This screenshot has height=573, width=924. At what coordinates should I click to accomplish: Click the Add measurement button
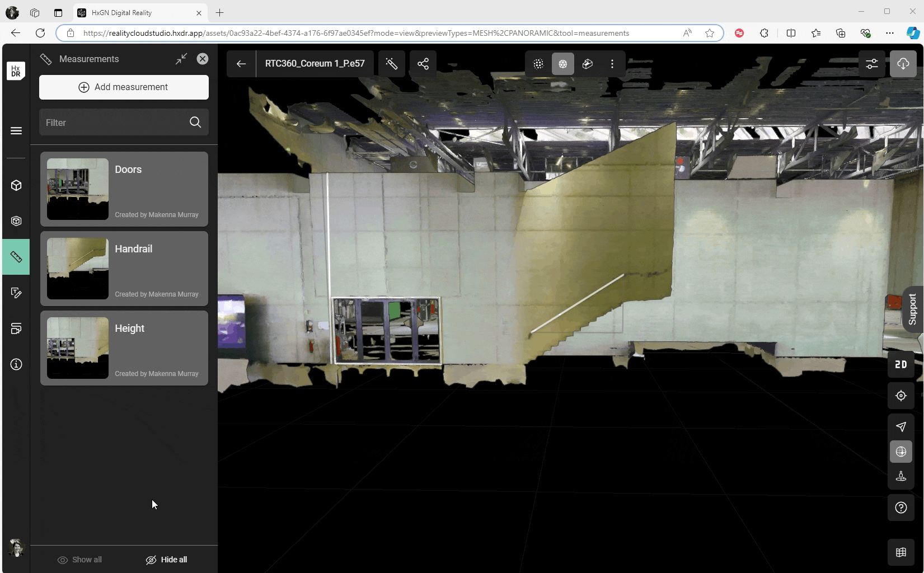click(x=124, y=87)
